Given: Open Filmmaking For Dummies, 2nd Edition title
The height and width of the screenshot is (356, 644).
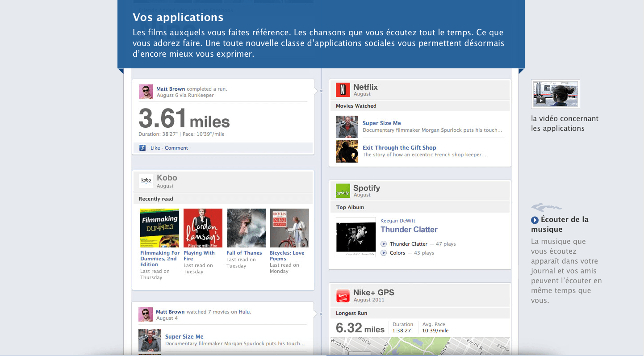Looking at the screenshot, I should [160, 259].
